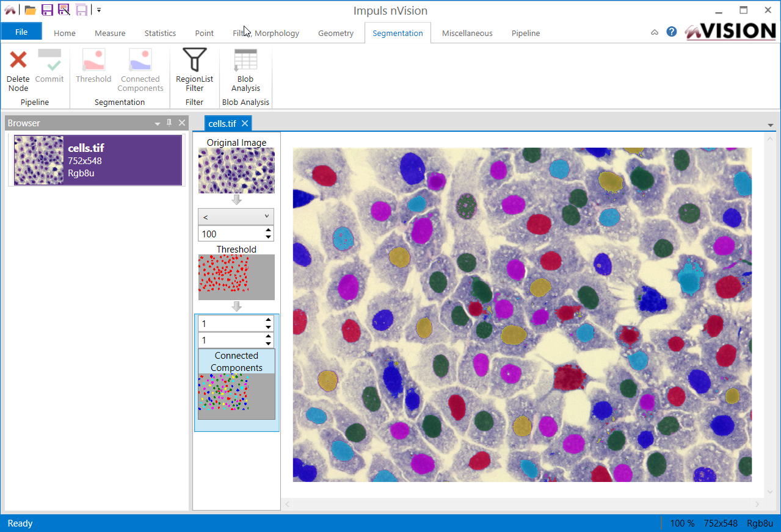Image resolution: width=781 pixels, height=532 pixels.
Task: Switch to the Home ribbon tab
Action: (65, 34)
